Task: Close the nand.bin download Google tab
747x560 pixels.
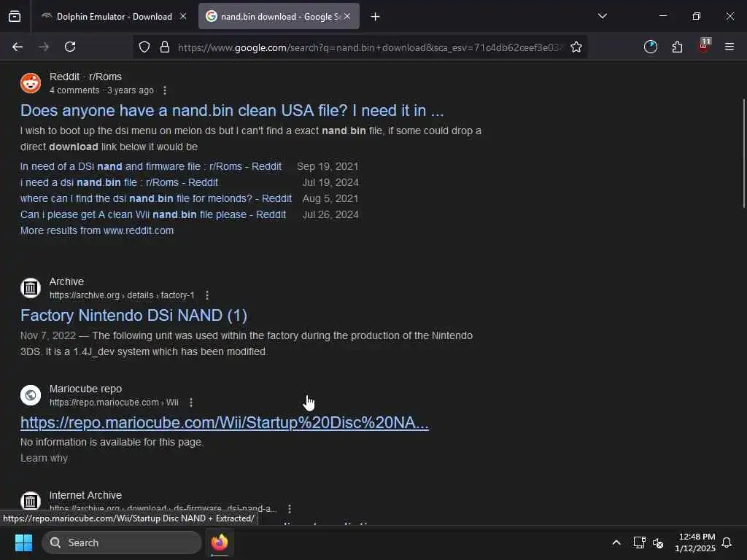Action: 347,16
